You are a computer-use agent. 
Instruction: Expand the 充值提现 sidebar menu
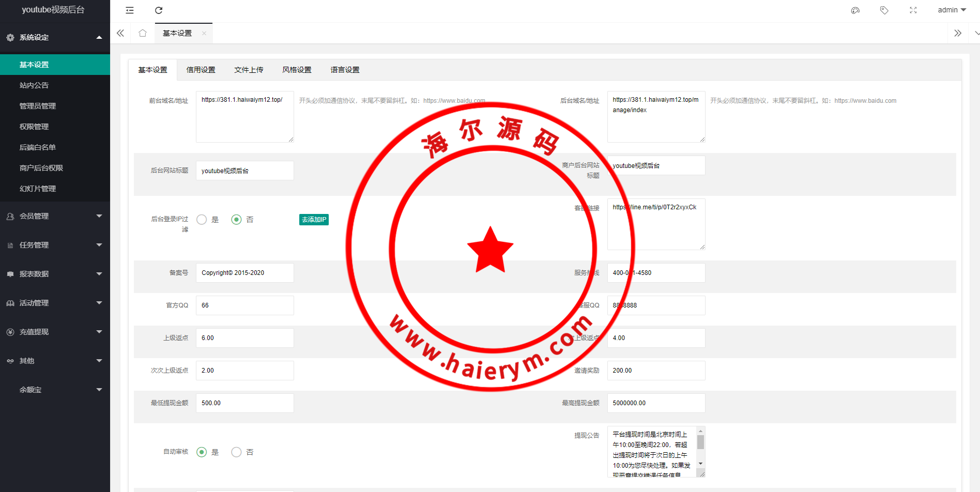(55, 332)
